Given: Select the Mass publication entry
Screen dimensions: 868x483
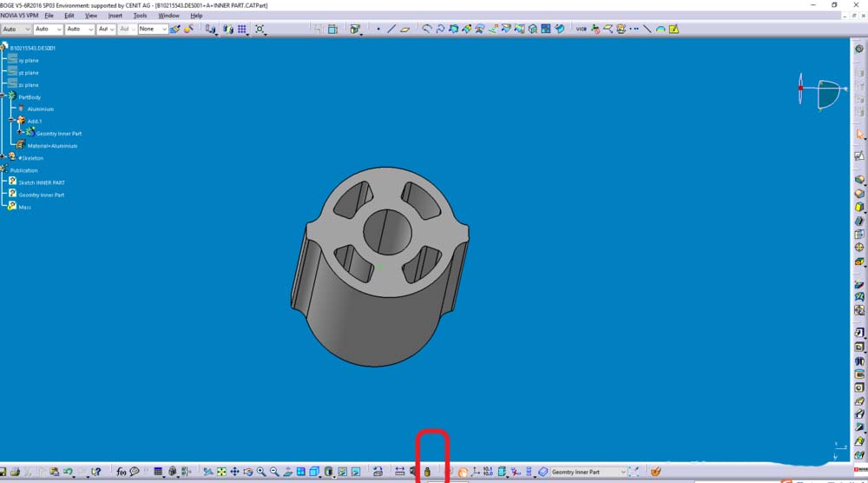Looking at the screenshot, I should (x=24, y=207).
